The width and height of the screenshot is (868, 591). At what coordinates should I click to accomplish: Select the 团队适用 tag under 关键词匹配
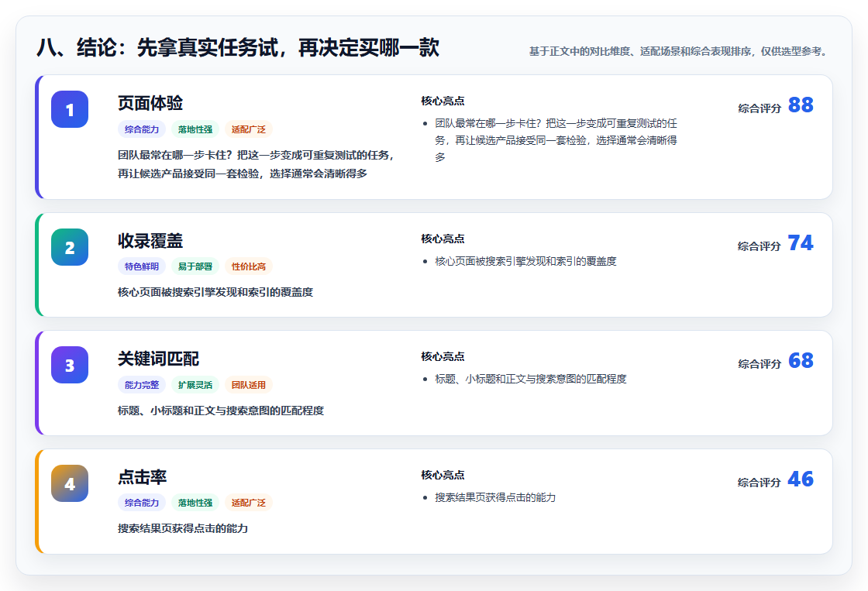249,385
